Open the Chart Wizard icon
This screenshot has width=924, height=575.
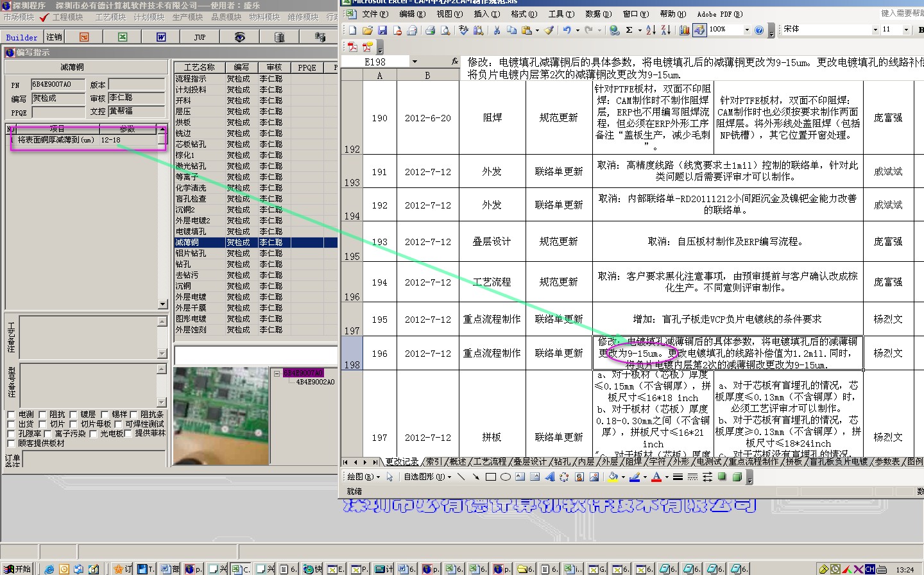pos(684,30)
